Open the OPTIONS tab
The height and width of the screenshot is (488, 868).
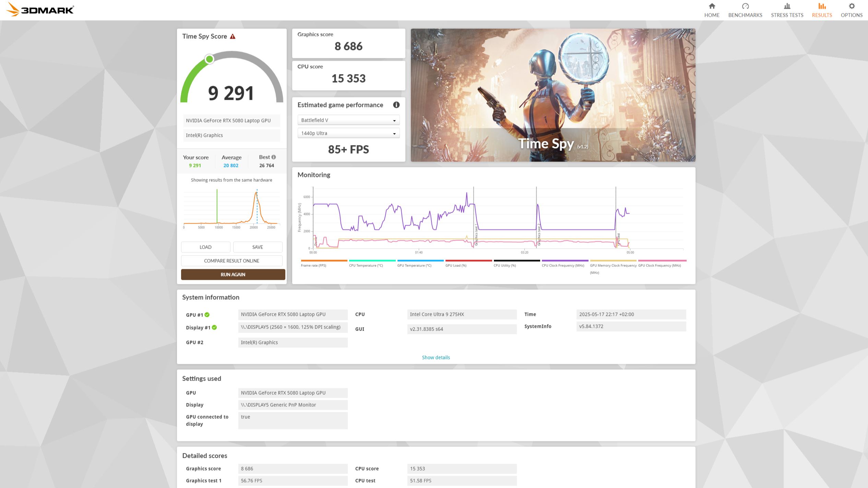(852, 15)
